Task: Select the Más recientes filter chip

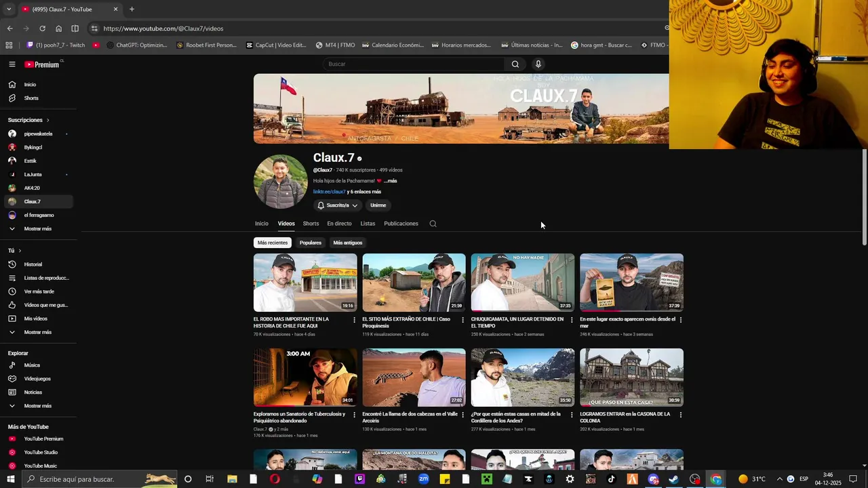Action: pyautogui.click(x=273, y=243)
